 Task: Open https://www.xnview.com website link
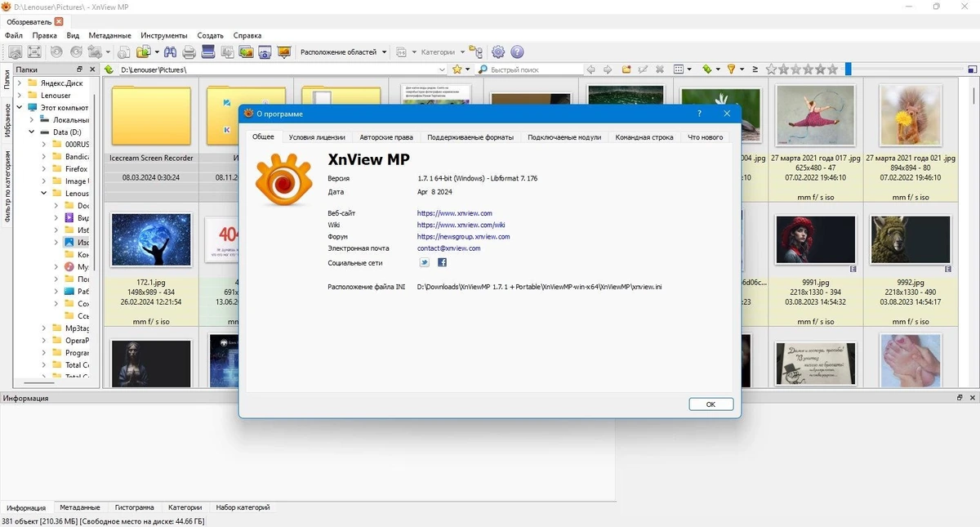455,212
